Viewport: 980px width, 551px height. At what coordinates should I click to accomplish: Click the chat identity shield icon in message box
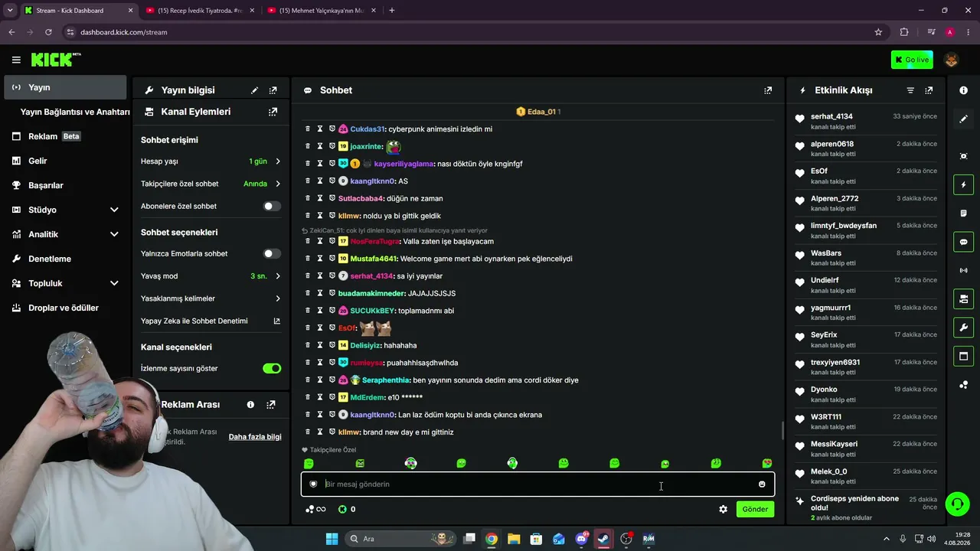(x=313, y=484)
